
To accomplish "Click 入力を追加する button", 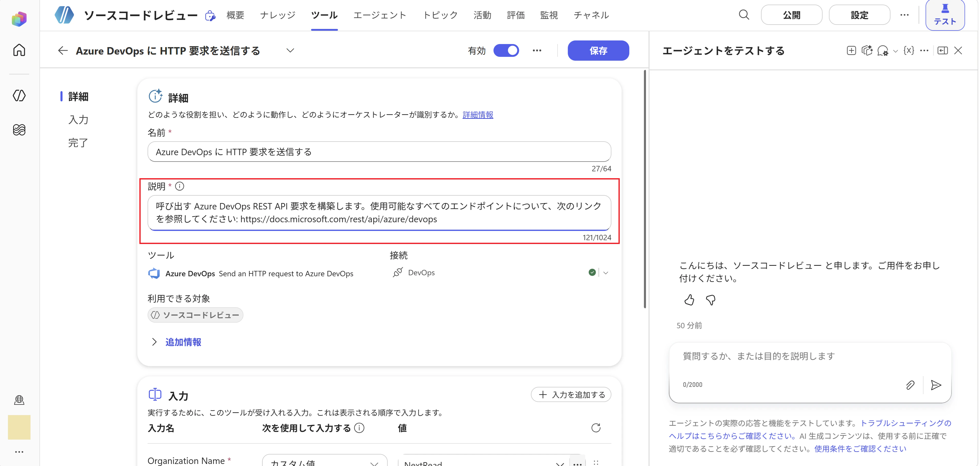I will pos(571,395).
